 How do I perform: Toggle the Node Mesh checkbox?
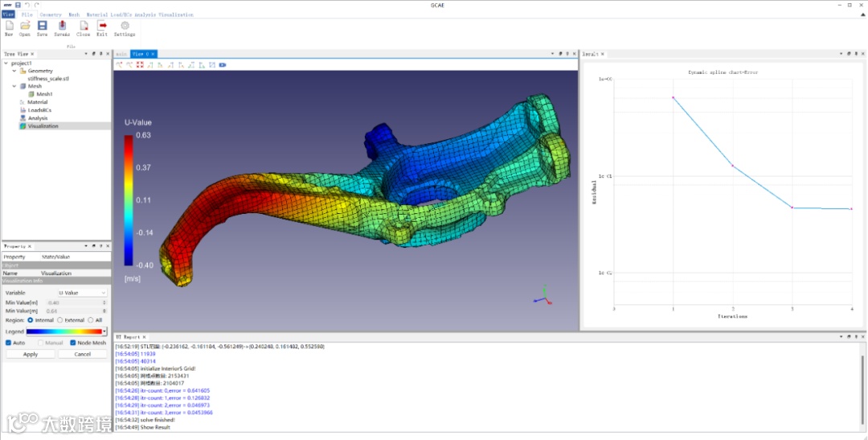coord(72,343)
